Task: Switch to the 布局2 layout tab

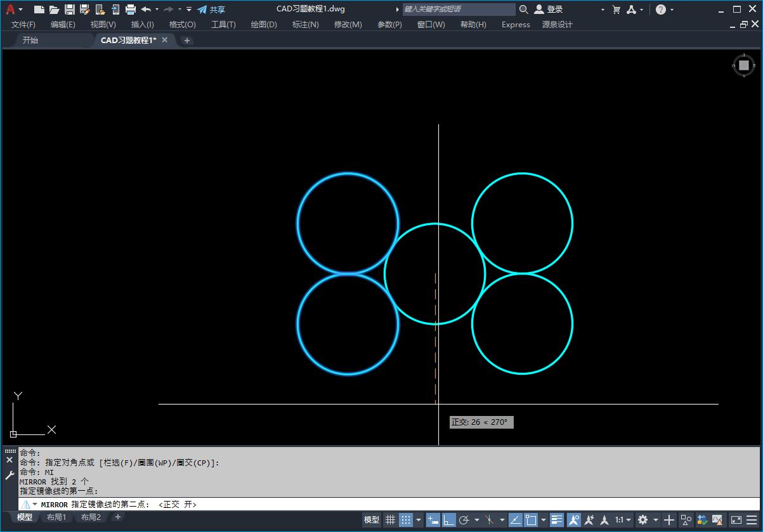Action: 91,517
